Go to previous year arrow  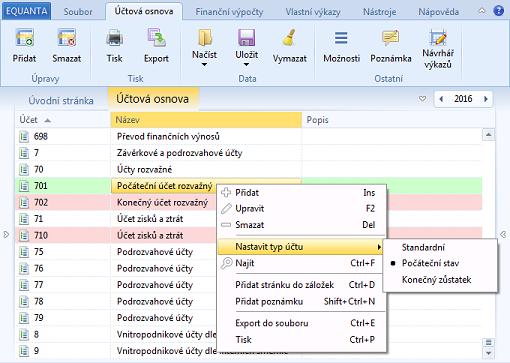pyautogui.click(x=441, y=99)
